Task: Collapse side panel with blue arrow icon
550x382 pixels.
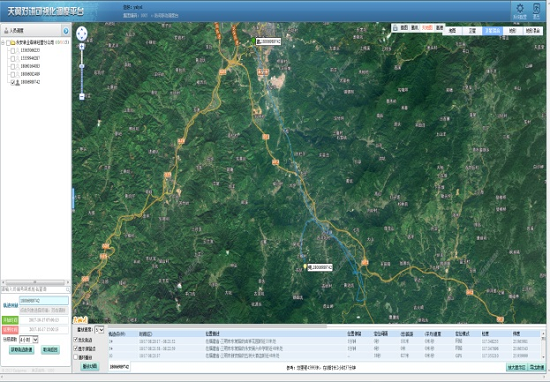Action: point(66,31)
